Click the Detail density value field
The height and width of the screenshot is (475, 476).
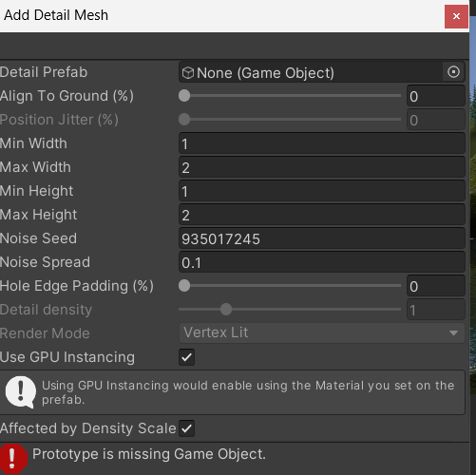[436, 310]
